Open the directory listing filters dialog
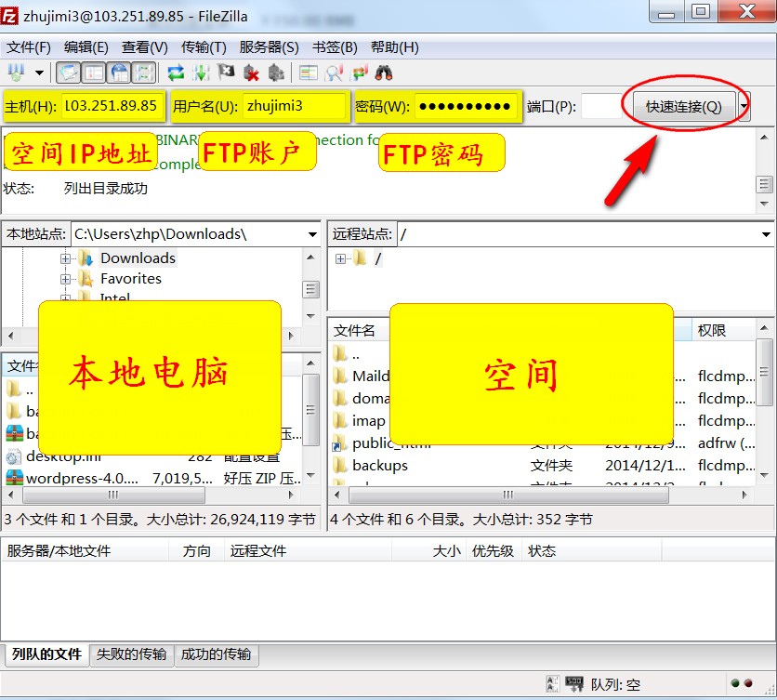This screenshot has width=777, height=700. (309, 73)
